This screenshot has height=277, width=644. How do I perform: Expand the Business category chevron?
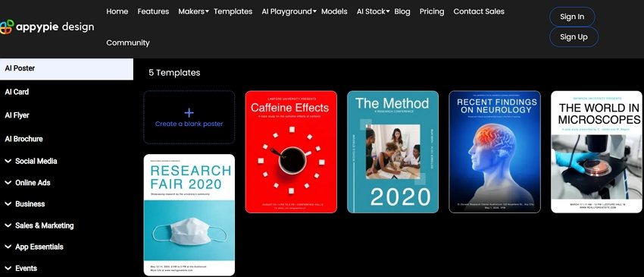click(8, 203)
